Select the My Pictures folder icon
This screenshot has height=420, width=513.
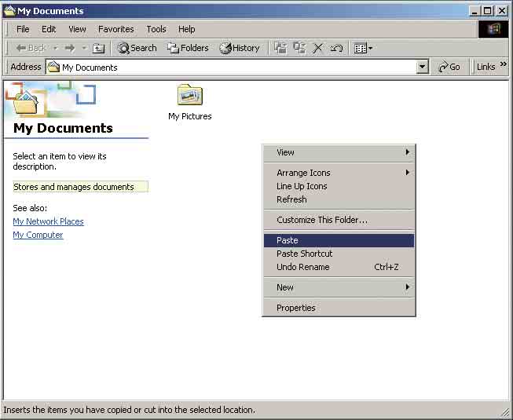(190, 95)
